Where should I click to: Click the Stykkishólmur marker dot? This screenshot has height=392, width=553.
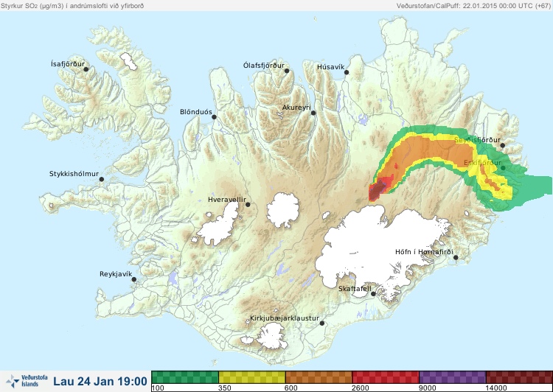coord(102,180)
